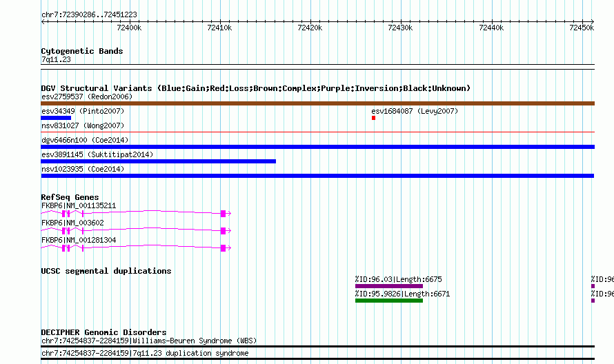Click the 72400k ruler position

pos(129,28)
